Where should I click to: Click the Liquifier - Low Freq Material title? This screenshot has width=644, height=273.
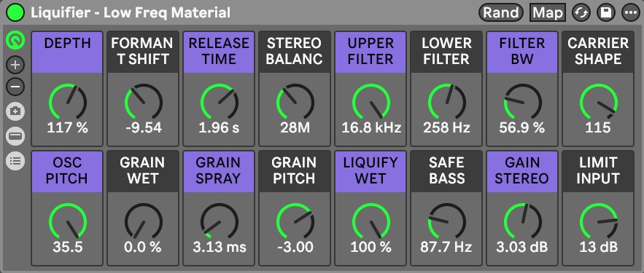pyautogui.click(x=131, y=12)
